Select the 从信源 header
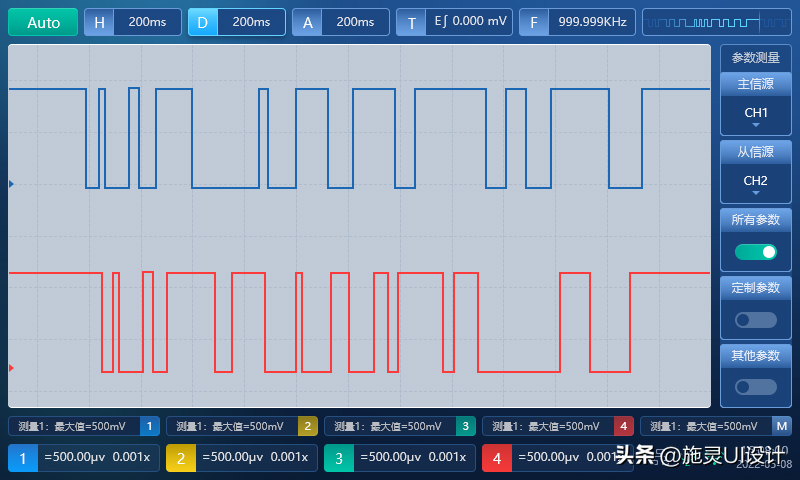The height and width of the screenshot is (480, 800). (x=756, y=152)
